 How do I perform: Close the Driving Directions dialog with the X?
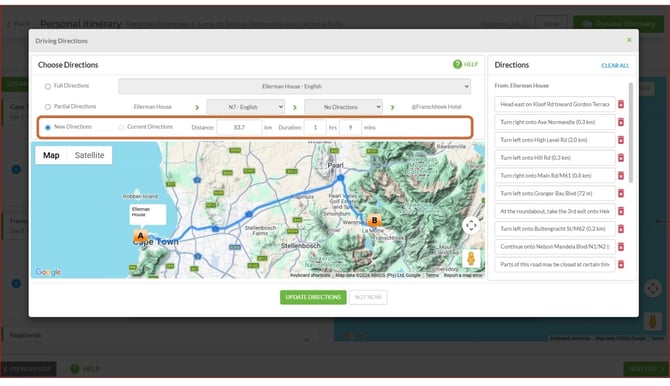click(629, 40)
